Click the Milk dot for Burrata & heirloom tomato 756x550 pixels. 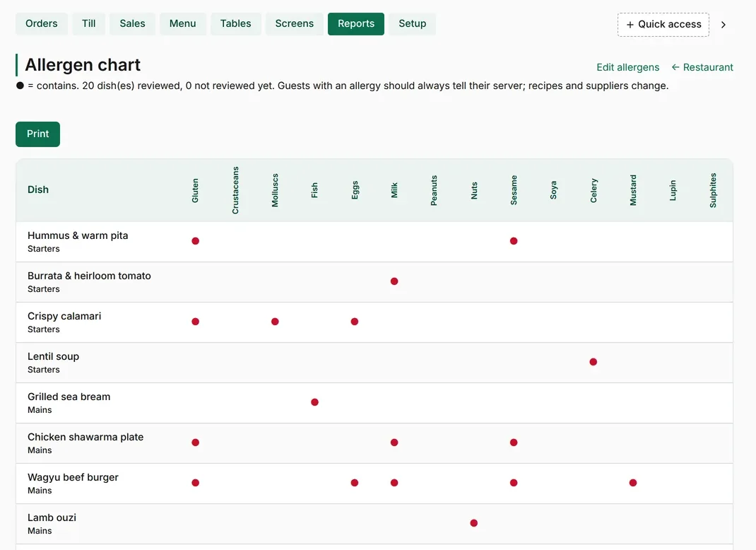point(394,281)
